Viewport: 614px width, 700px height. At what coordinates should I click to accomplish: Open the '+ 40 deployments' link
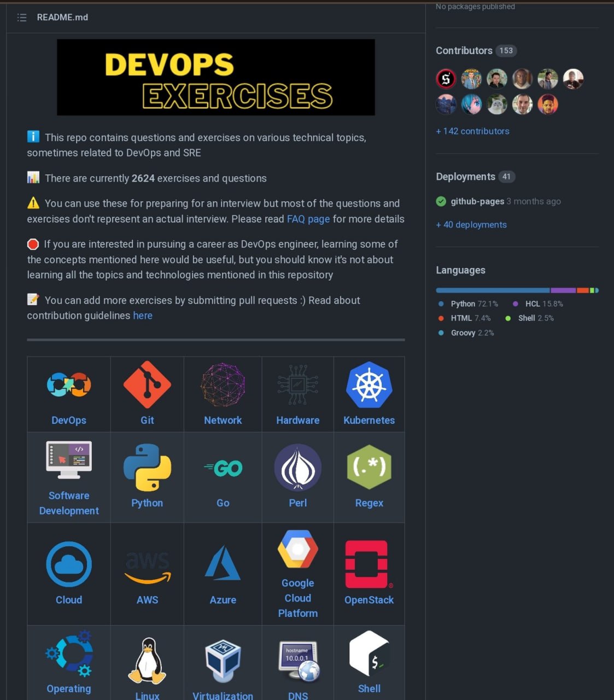click(x=471, y=225)
